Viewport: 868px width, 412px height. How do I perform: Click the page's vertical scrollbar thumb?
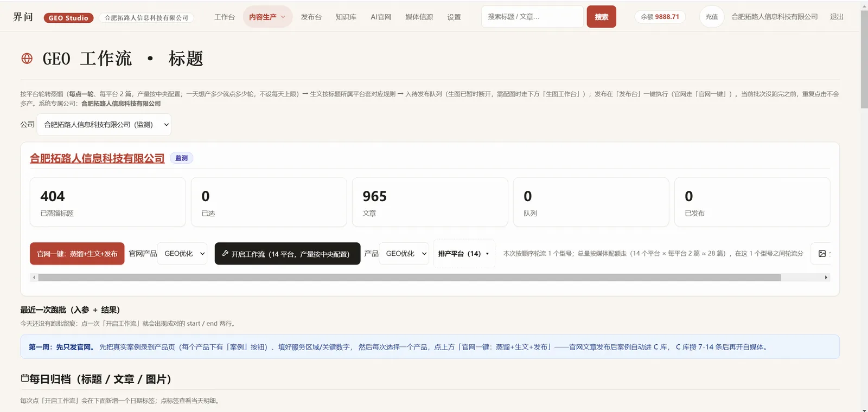click(x=864, y=60)
